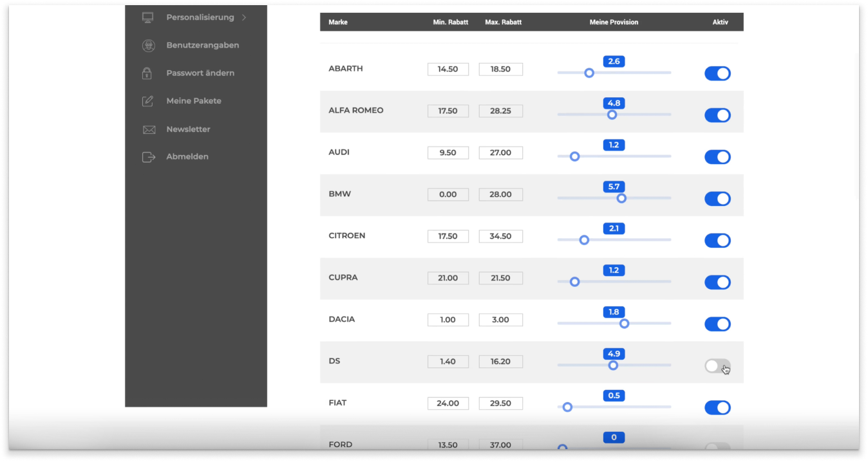The image size is (868, 462).
Task: Click the Meine Provision column header
Action: (614, 22)
